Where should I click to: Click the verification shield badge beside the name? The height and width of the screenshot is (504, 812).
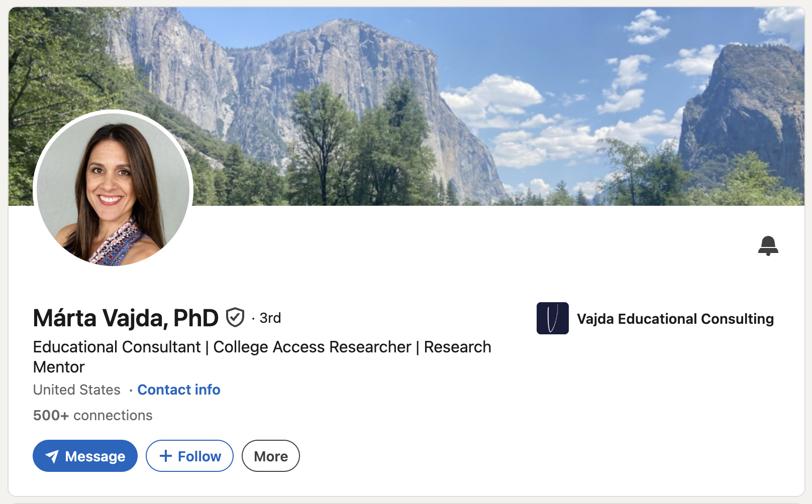pos(235,317)
